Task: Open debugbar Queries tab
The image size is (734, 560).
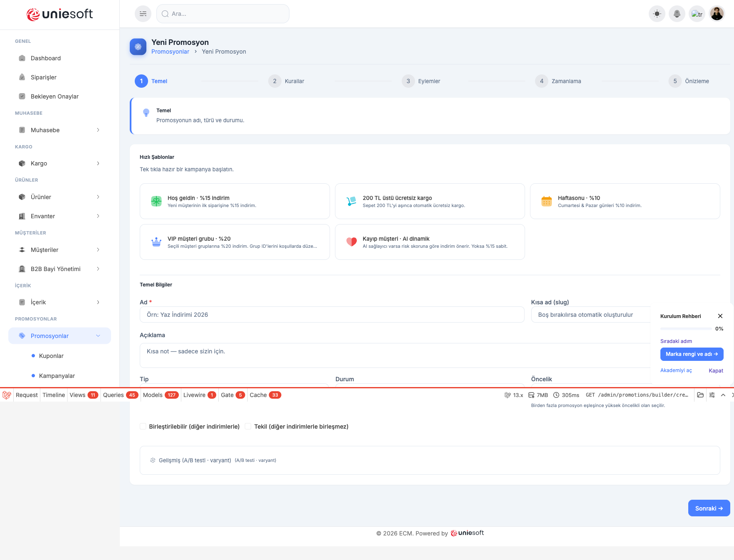Action: coord(121,395)
